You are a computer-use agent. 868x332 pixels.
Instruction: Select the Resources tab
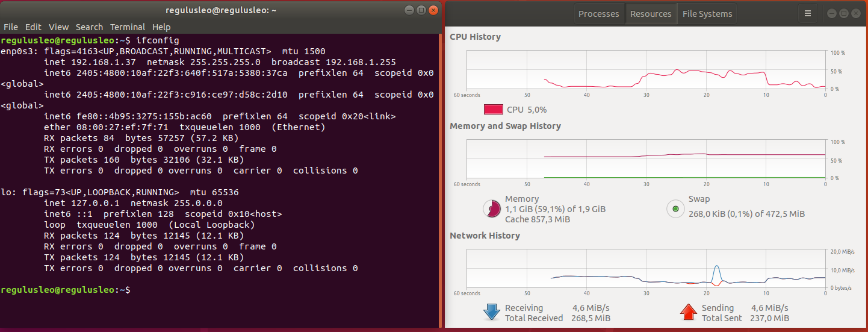coord(651,13)
